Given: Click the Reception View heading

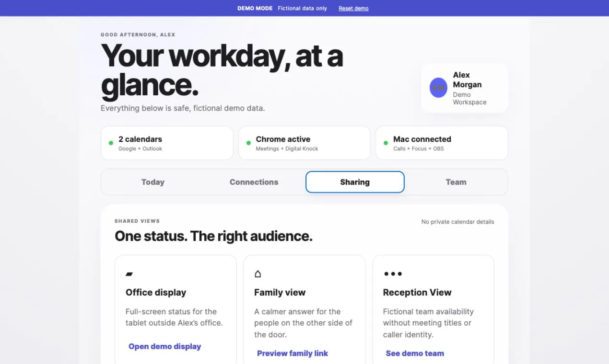Looking at the screenshot, I should 417,292.
